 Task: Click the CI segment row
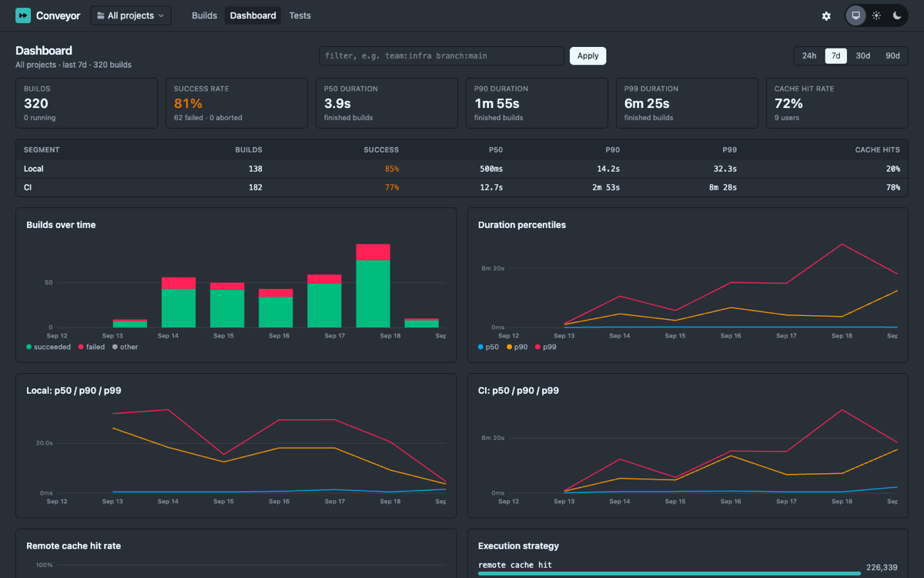click(462, 187)
